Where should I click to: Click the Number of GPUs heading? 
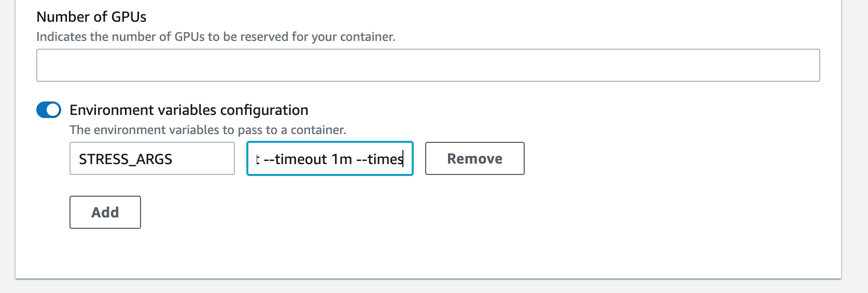[x=91, y=17]
